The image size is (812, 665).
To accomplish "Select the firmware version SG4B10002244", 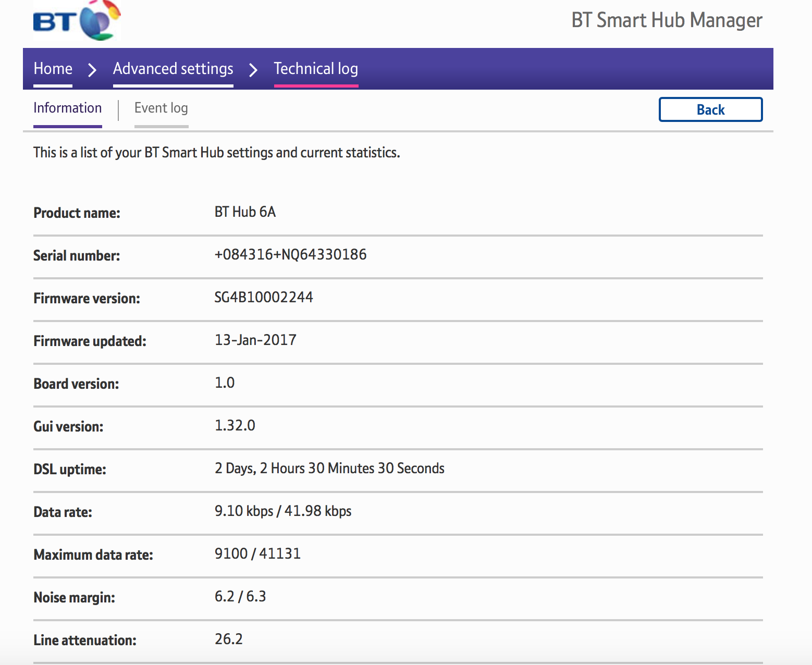I will point(264,297).
